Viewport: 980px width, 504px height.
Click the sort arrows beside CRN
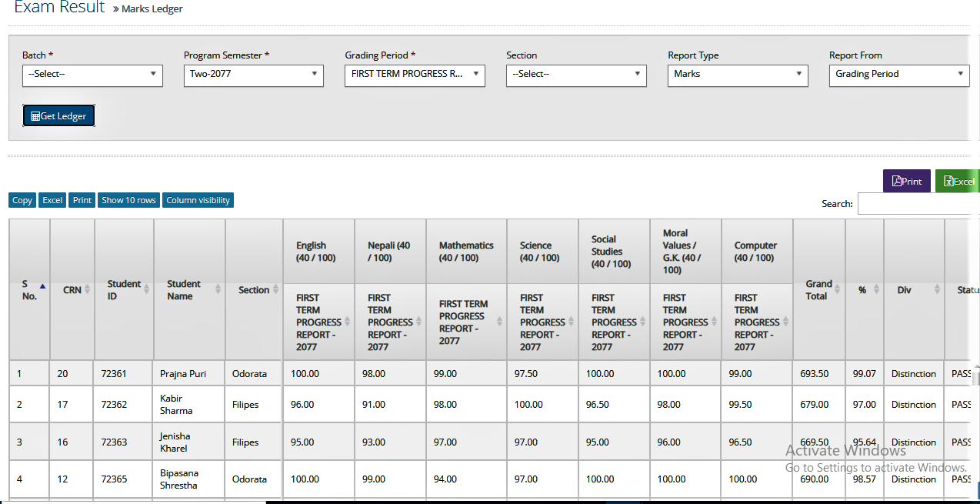[x=87, y=289]
